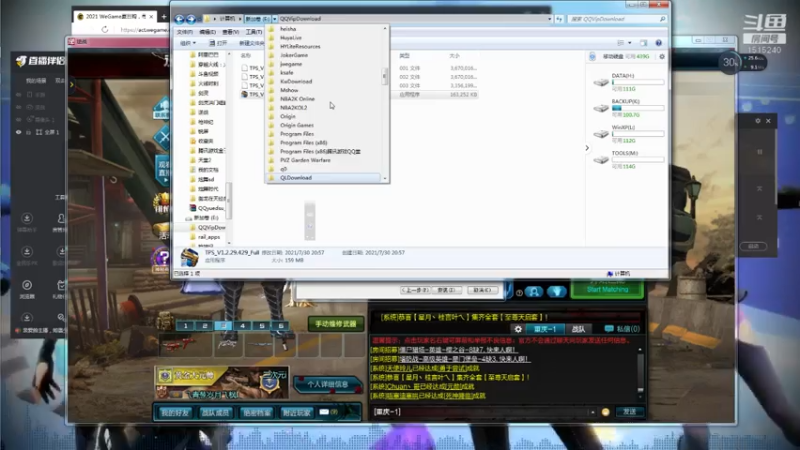Click the magnifier in Explorer search box
Screen dimensions: 800x450
coord(663,19)
